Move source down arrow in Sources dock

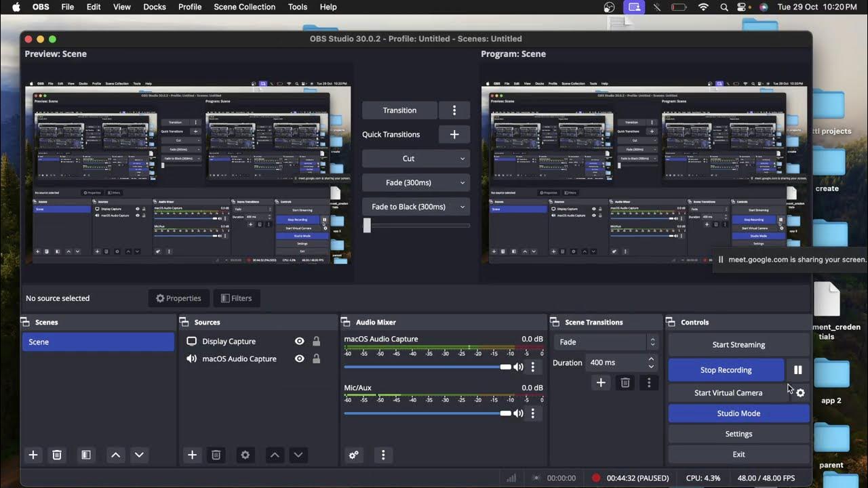[x=298, y=455]
